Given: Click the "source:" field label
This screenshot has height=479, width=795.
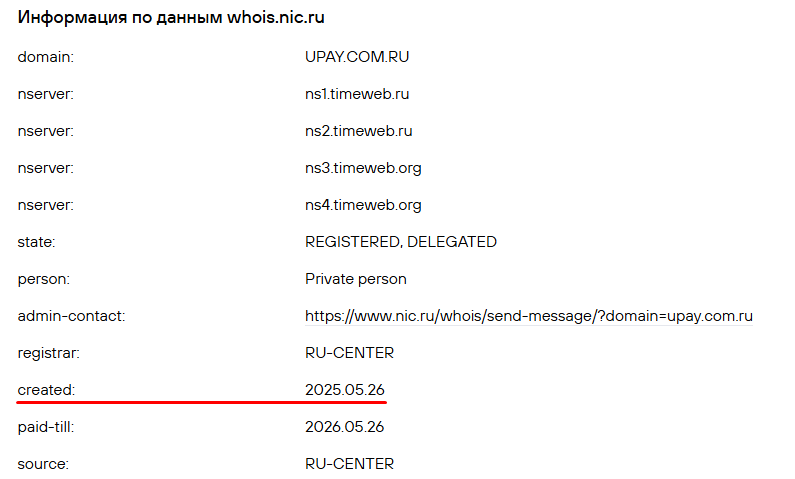Looking at the screenshot, I should click(43, 464).
